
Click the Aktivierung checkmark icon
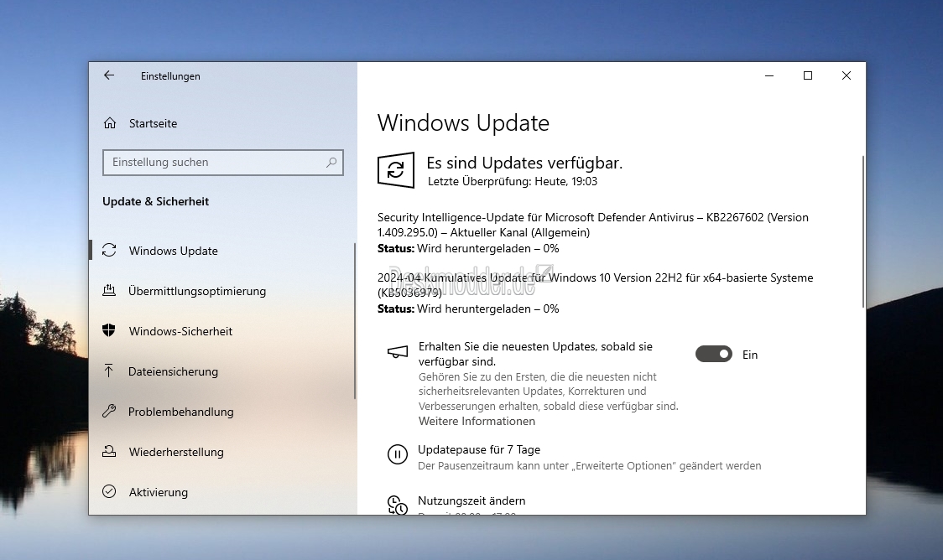[x=109, y=491]
